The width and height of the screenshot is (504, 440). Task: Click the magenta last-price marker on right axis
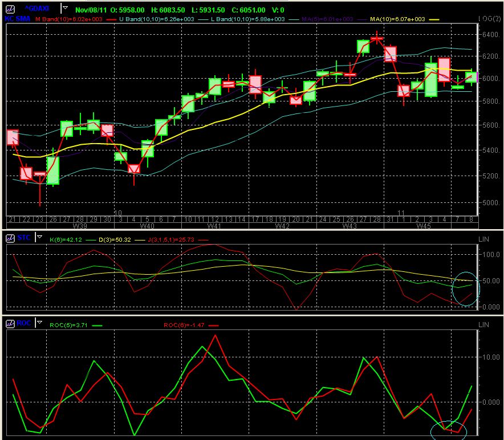click(x=477, y=77)
